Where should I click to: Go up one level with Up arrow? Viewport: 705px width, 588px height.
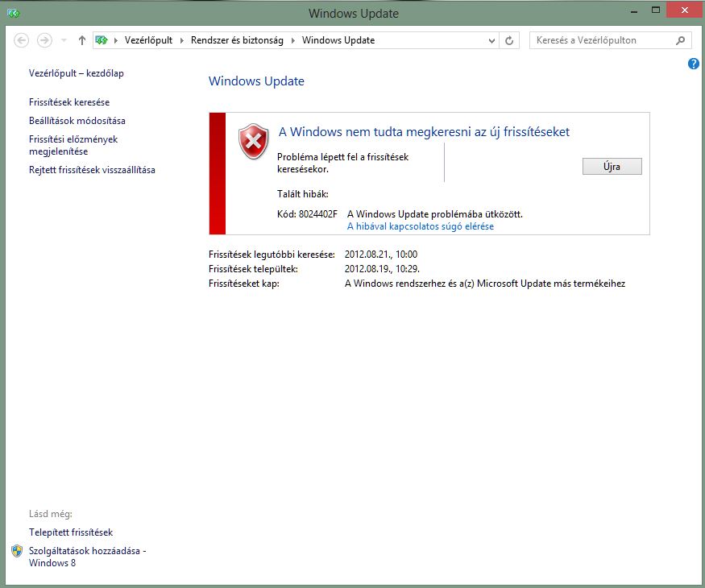(x=82, y=40)
